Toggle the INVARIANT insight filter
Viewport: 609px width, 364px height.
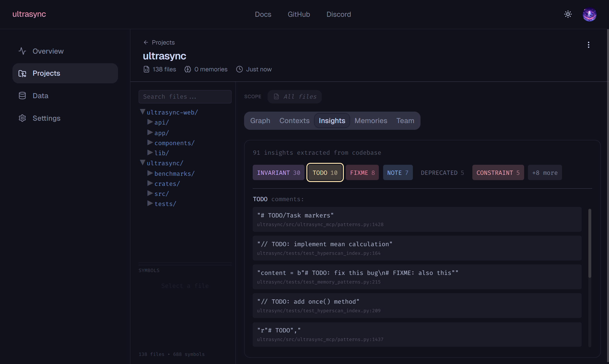pos(278,173)
